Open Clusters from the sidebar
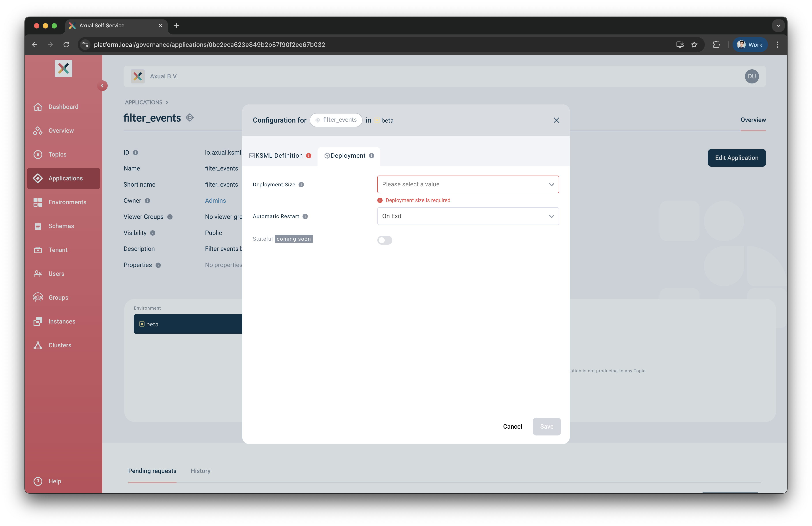 [x=60, y=345]
